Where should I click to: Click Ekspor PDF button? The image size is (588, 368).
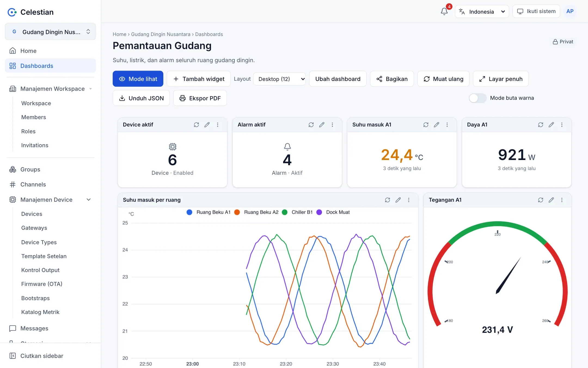pyautogui.click(x=200, y=98)
